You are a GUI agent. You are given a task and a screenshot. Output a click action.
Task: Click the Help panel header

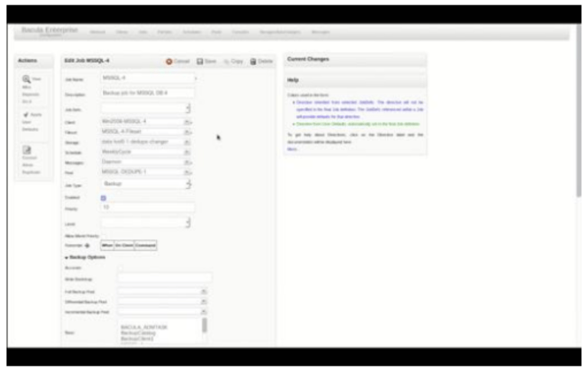click(x=355, y=80)
